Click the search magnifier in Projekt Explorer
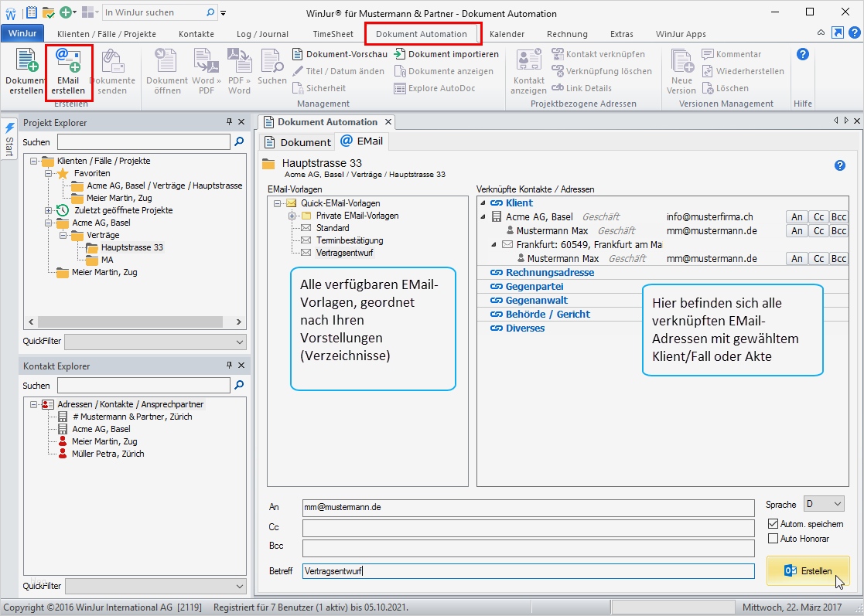The image size is (864, 616). 239,142
